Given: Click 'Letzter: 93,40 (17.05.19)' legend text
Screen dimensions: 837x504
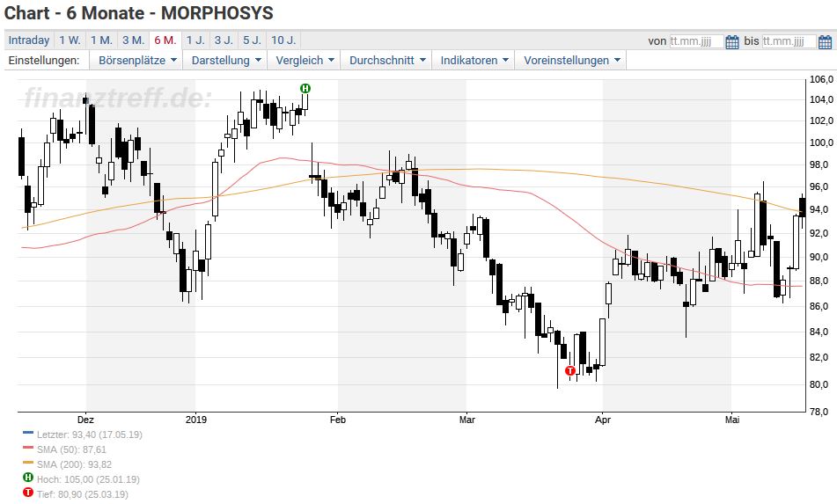Looking at the screenshot, I should point(90,435).
